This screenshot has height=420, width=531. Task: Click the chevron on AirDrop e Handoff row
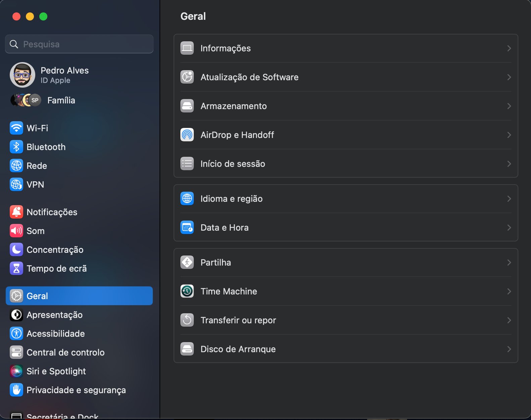pyautogui.click(x=509, y=135)
